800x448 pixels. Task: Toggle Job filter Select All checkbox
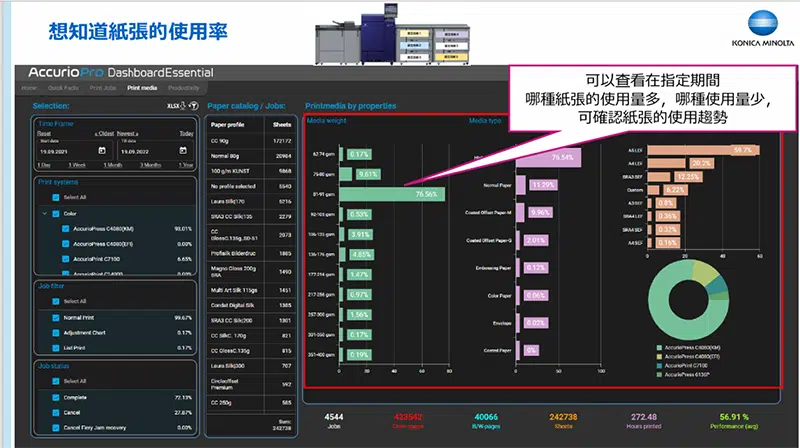(x=56, y=302)
